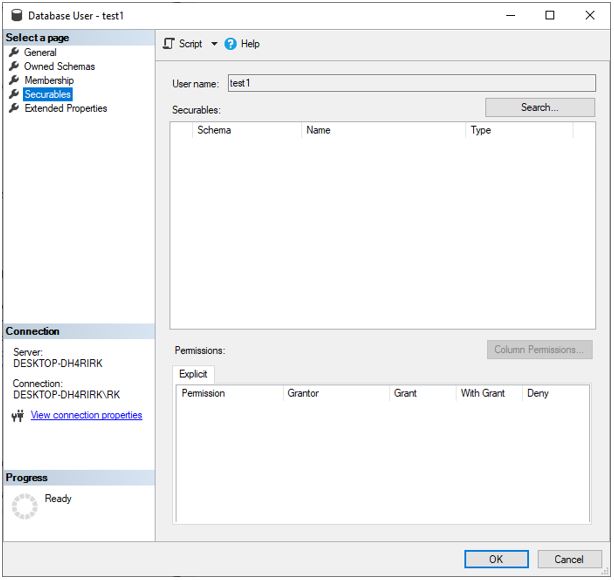
Task: Select the Securables page
Action: (47, 94)
